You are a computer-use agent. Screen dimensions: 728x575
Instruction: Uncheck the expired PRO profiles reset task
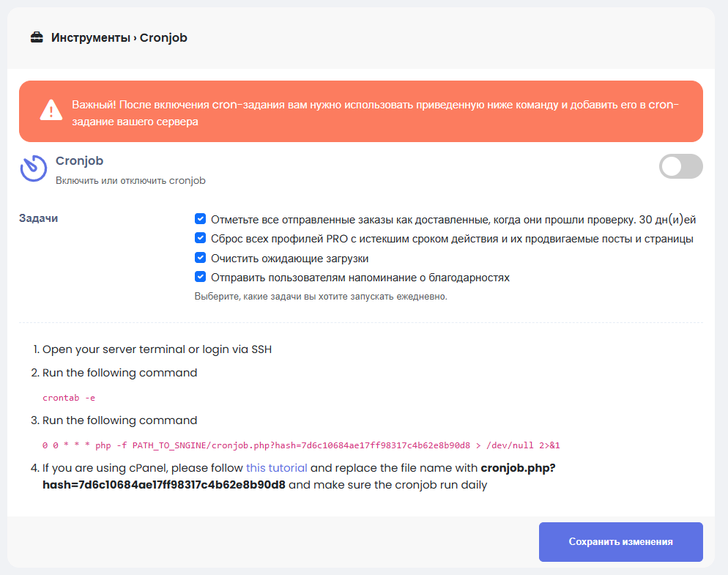[x=200, y=238]
